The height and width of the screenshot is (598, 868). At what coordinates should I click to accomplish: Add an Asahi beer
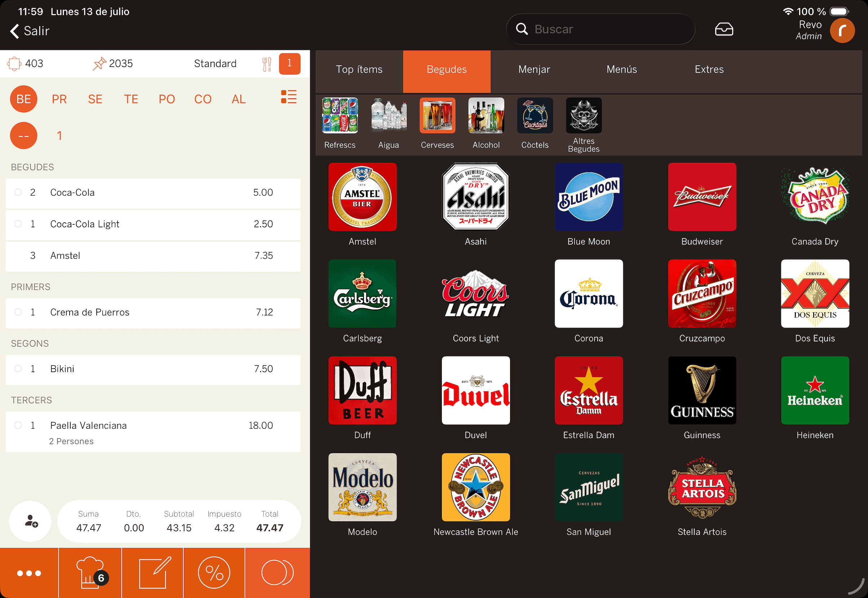click(475, 205)
